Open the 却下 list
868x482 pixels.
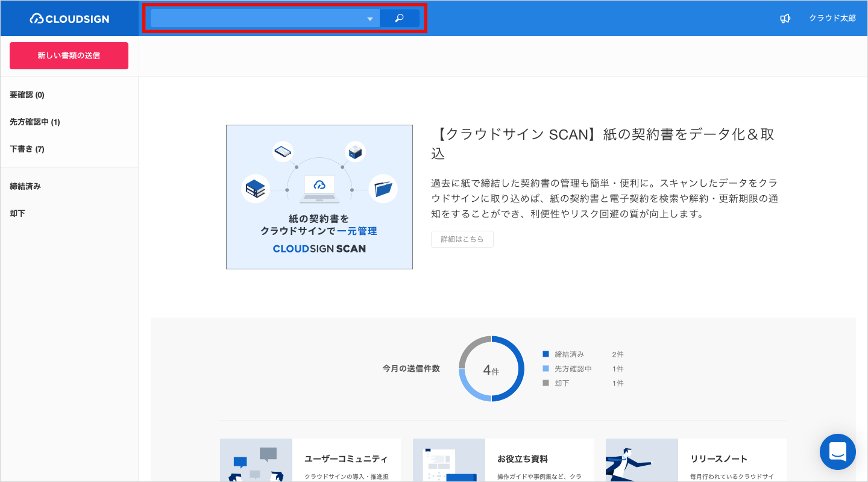pyautogui.click(x=17, y=213)
